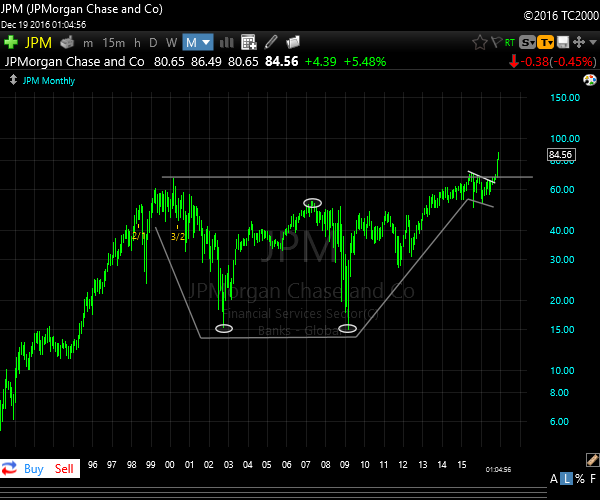This screenshot has width=600, height=500.
Task: Click the Sell button
Action: tap(64, 469)
